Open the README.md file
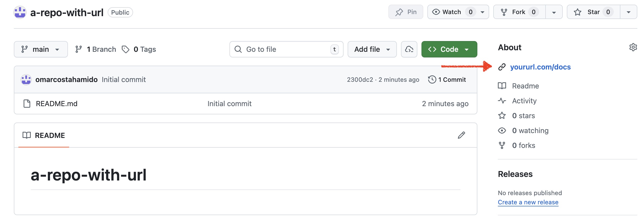 pyautogui.click(x=57, y=104)
